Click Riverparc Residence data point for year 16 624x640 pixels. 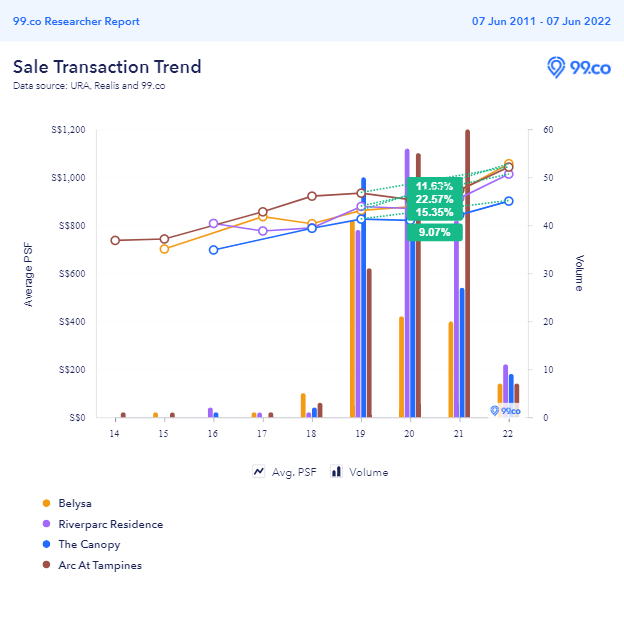213,223
